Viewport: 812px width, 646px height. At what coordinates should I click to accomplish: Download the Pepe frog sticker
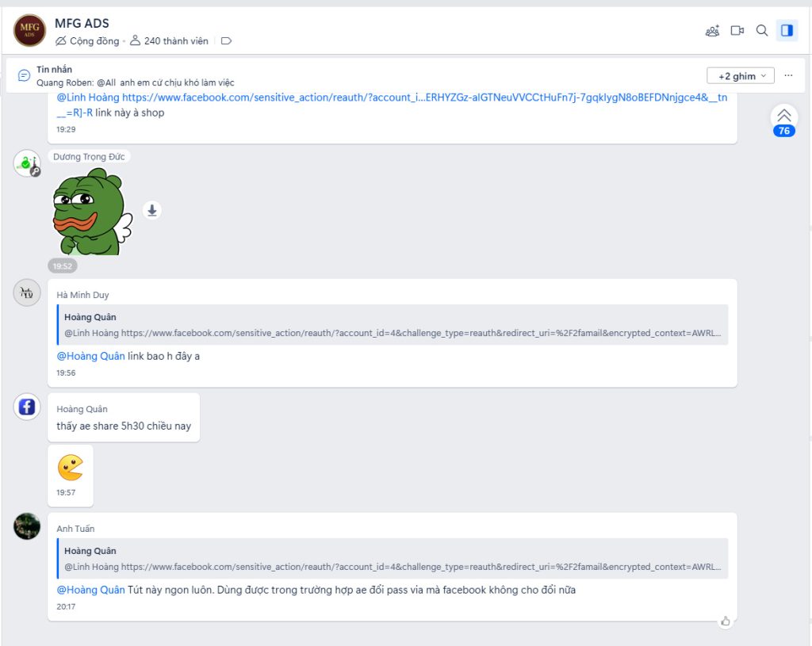click(152, 210)
